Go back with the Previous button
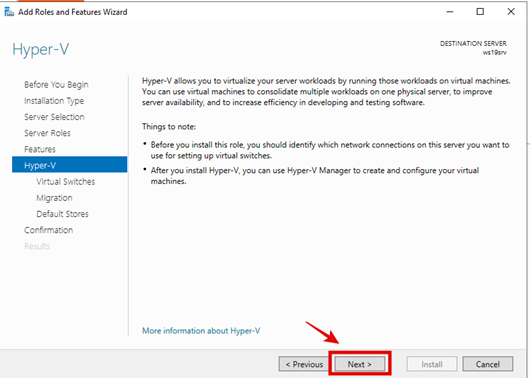Image resolution: width=530 pixels, height=378 pixels. tap(304, 364)
